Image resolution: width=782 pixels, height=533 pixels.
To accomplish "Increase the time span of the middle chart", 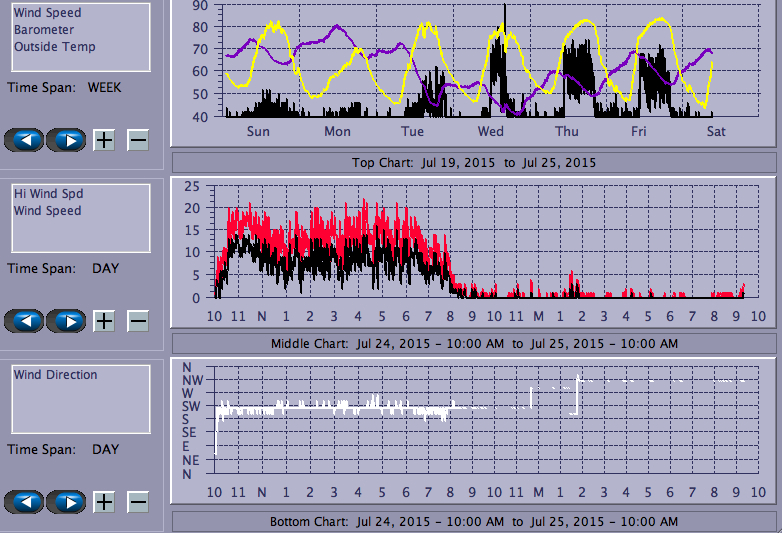I will coord(104,321).
